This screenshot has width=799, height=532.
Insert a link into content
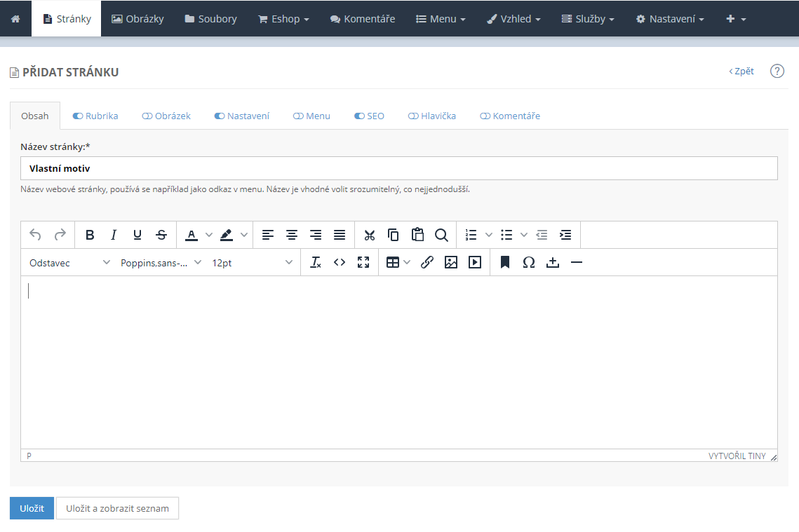(427, 262)
